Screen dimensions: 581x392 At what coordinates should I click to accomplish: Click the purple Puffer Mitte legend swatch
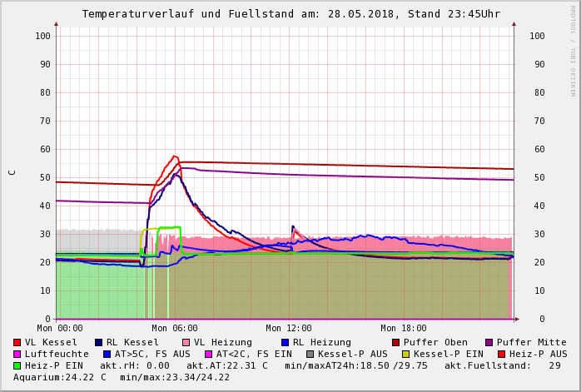pyautogui.click(x=489, y=342)
